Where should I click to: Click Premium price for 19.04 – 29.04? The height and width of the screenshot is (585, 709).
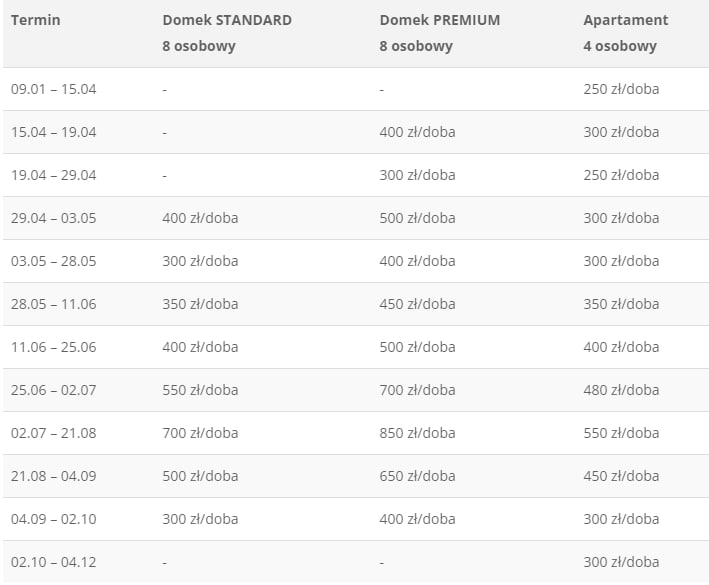point(417,175)
